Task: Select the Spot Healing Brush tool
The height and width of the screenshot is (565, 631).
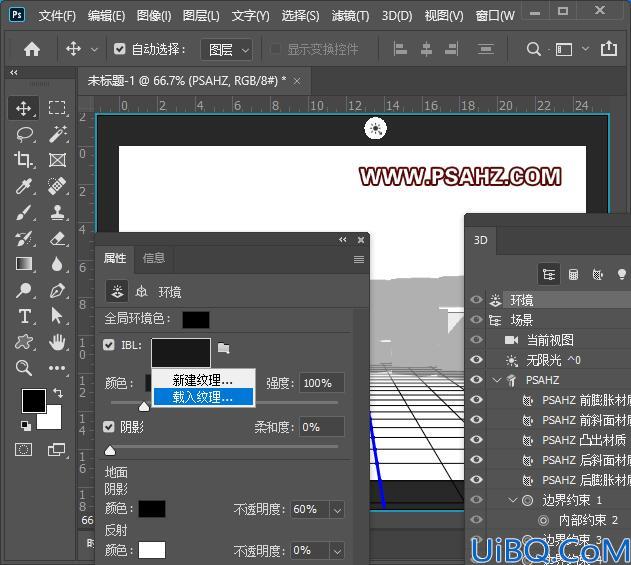Action: click(58, 186)
